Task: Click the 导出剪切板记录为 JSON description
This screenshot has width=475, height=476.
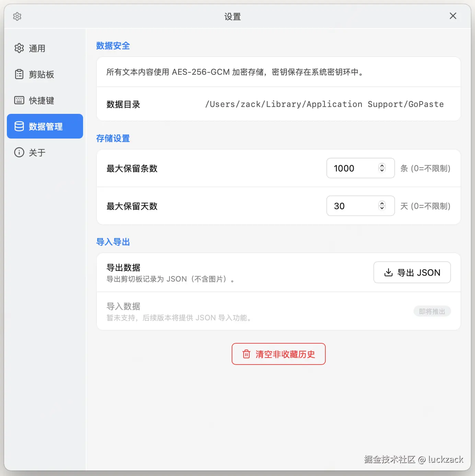Action: (171, 279)
